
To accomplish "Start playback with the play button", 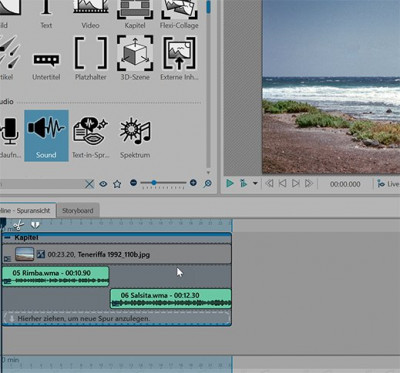I will [230, 183].
